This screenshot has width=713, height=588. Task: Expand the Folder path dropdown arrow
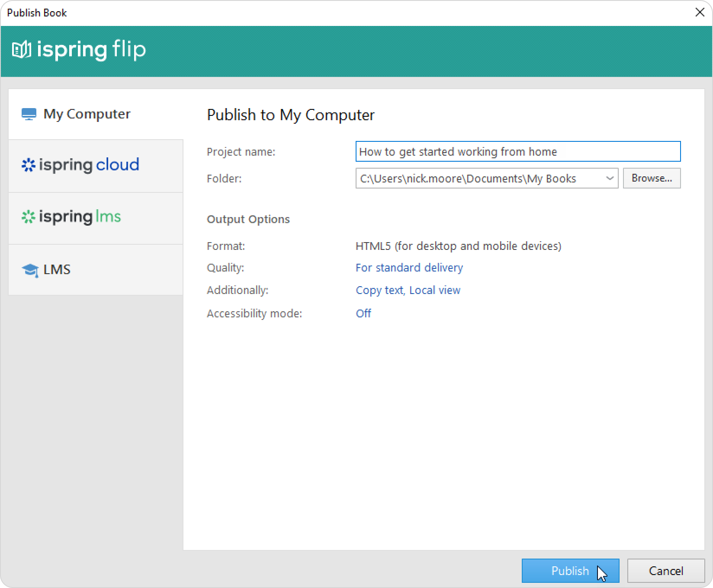pyautogui.click(x=610, y=179)
